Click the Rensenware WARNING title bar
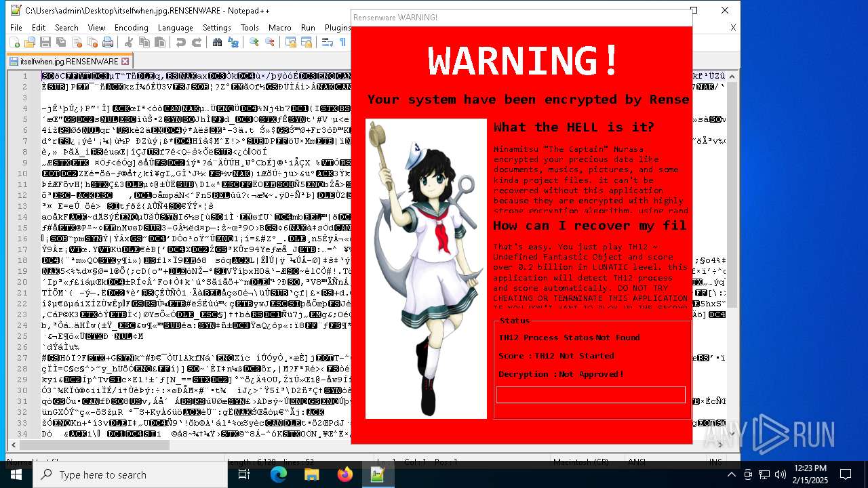Image resolution: width=868 pixels, height=488 pixels. coord(521,17)
